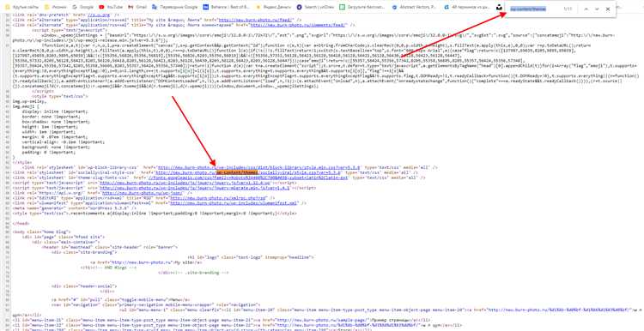Open the Gmail bookmark
This screenshot has width=644, height=331.
click(x=137, y=8)
